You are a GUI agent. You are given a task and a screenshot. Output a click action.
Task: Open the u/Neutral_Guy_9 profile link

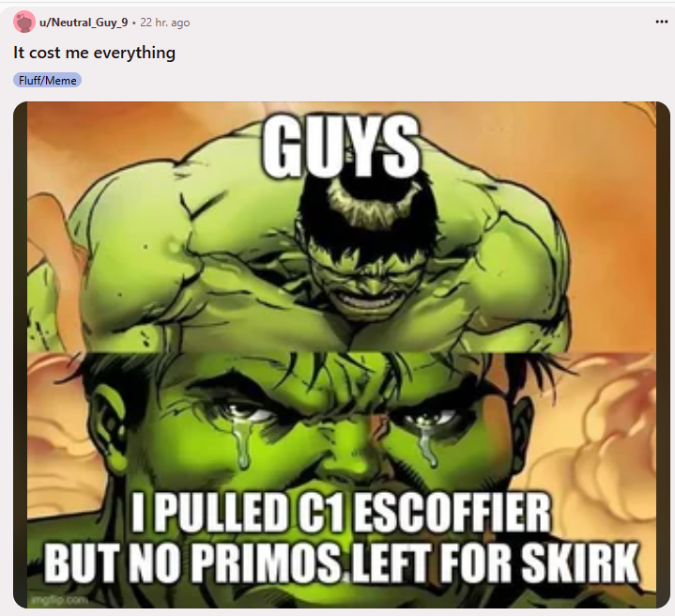pos(84,23)
